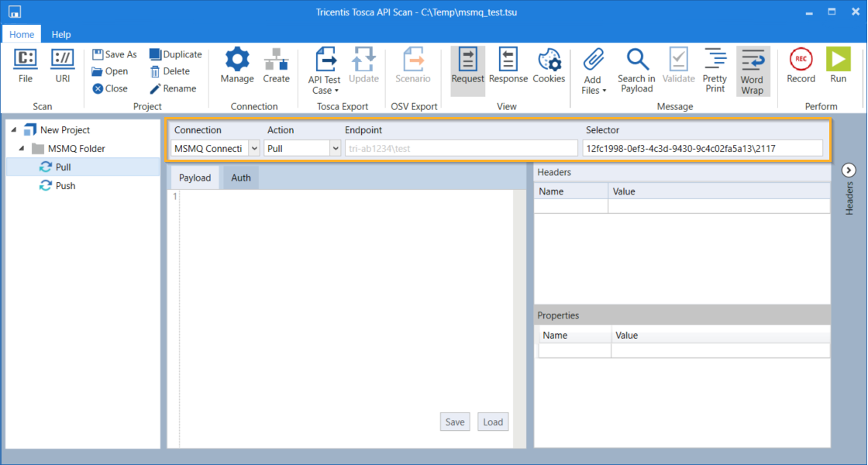Switch to the Auth tab
The height and width of the screenshot is (465, 868).
coord(241,177)
